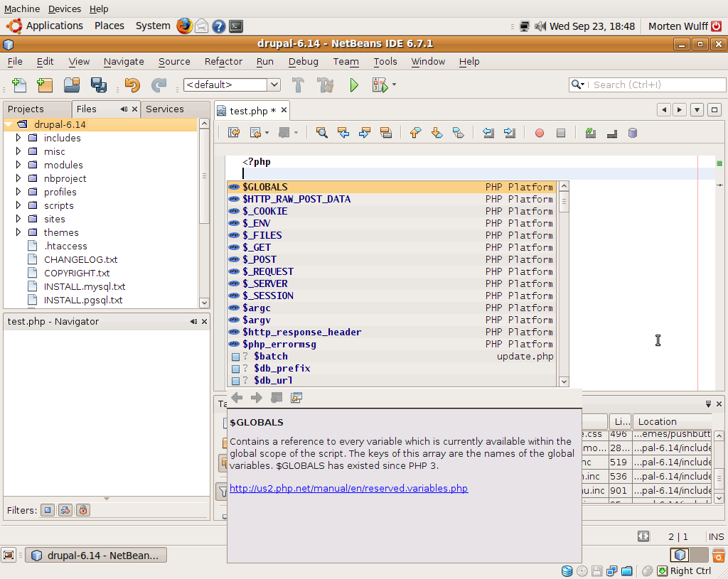Undo the last edit via toolbar
Viewport: 728px width, 579px height.
point(132,85)
